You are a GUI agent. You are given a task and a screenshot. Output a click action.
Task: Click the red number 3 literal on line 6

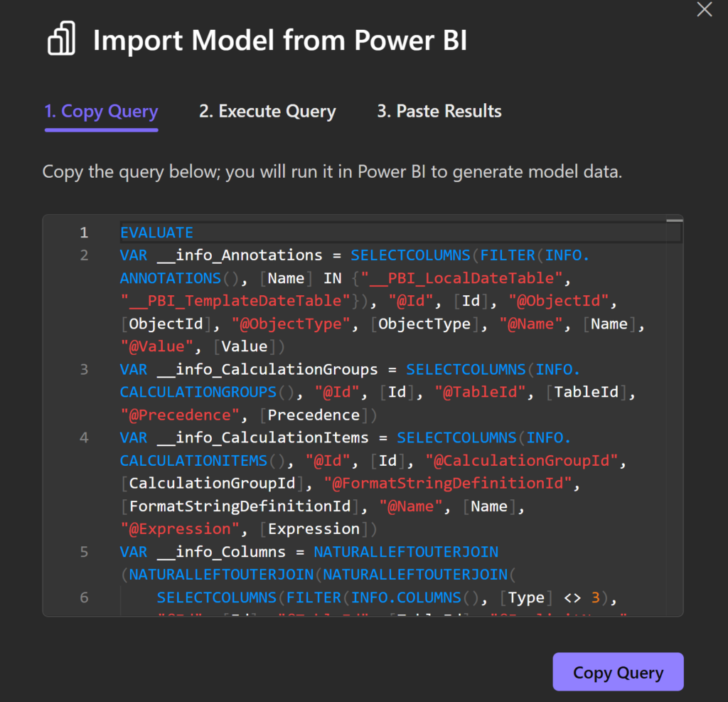[x=596, y=597]
